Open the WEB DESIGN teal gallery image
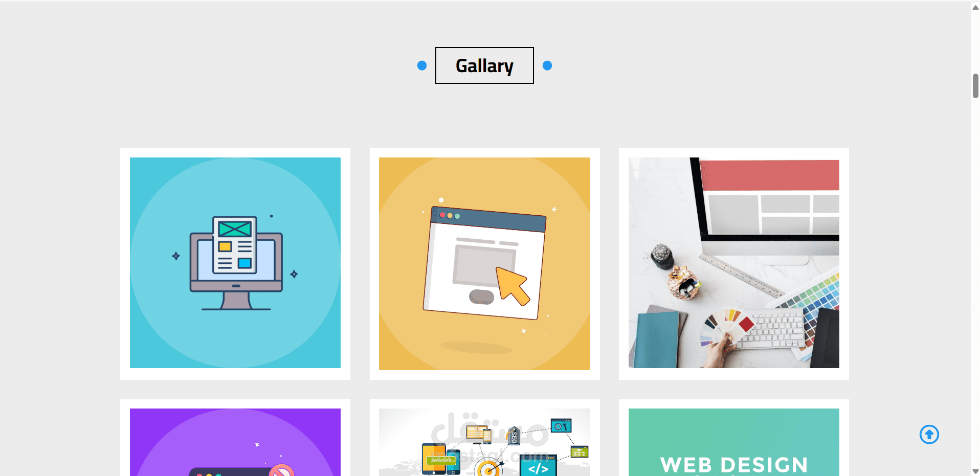Viewport: 980px width, 476px height. point(734,442)
